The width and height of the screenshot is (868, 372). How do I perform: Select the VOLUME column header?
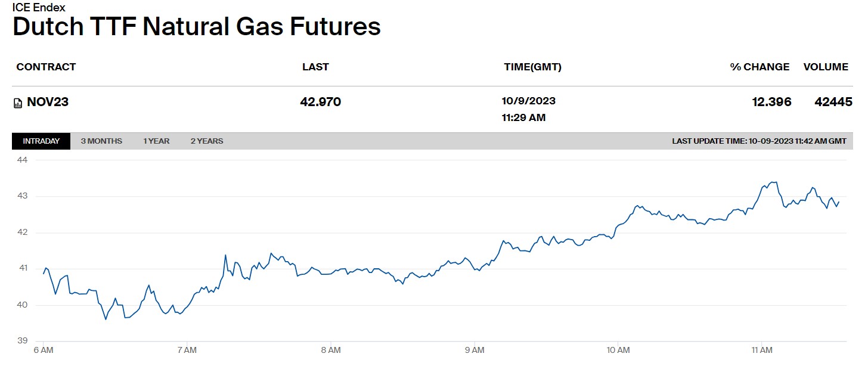pyautogui.click(x=826, y=67)
